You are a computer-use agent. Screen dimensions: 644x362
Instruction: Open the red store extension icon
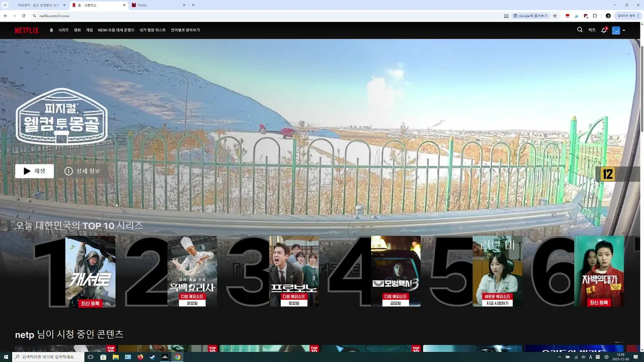[568, 16]
